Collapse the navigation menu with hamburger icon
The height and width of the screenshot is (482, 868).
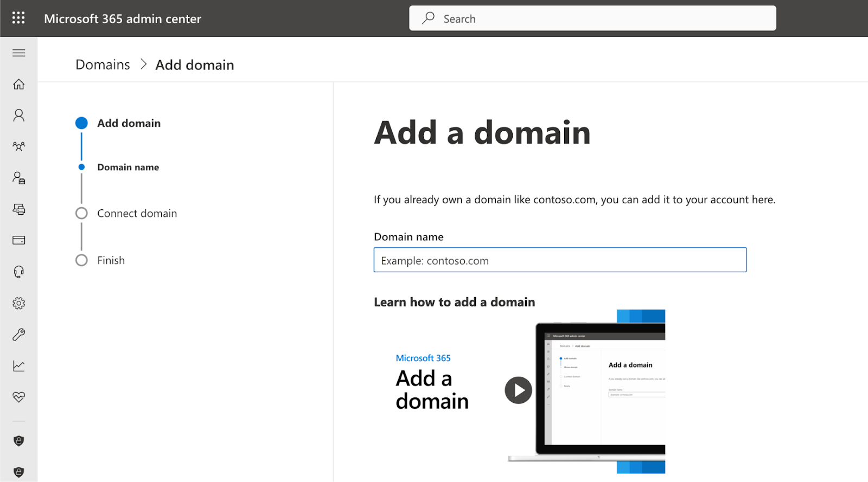19,53
